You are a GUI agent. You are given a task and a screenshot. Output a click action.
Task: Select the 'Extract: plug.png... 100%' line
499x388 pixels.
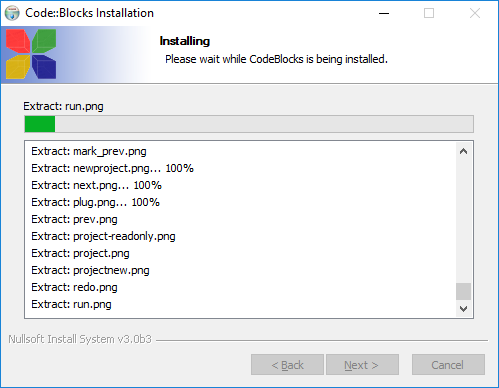pos(95,202)
